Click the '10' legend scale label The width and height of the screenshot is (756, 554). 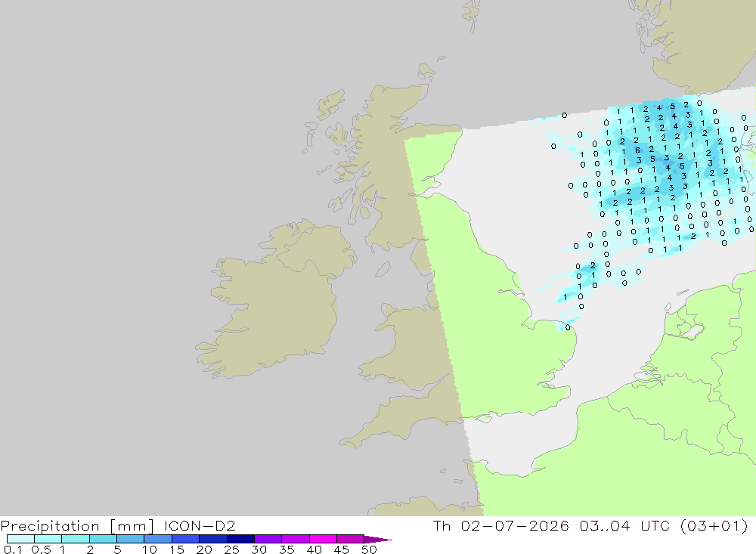point(150,549)
